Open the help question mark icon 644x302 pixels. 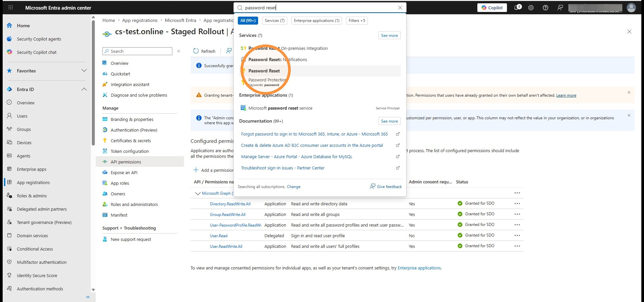click(546, 8)
